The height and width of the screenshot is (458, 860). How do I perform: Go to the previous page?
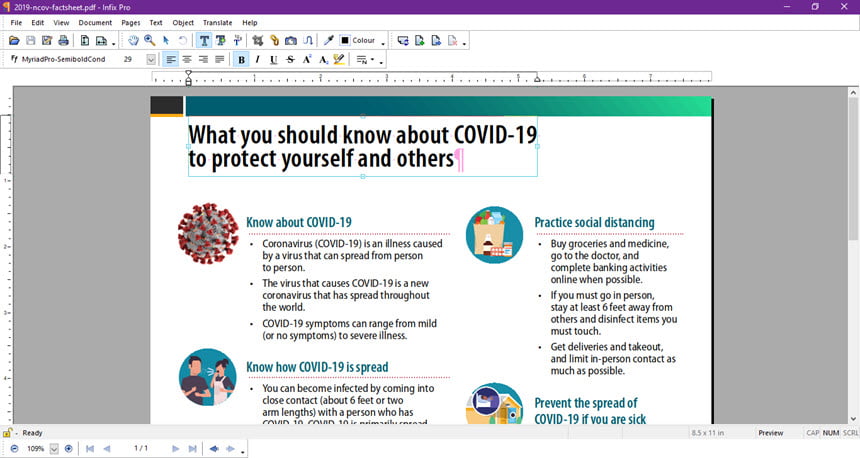(x=106, y=449)
